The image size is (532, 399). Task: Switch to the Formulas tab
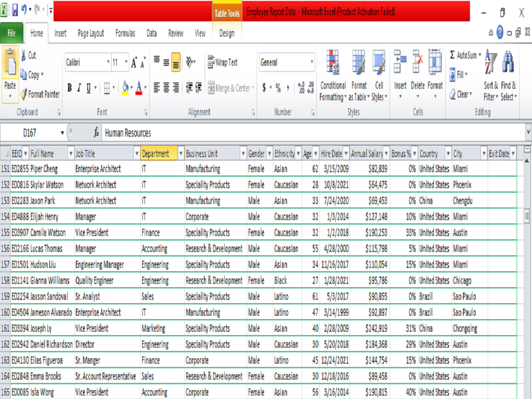tap(125, 33)
